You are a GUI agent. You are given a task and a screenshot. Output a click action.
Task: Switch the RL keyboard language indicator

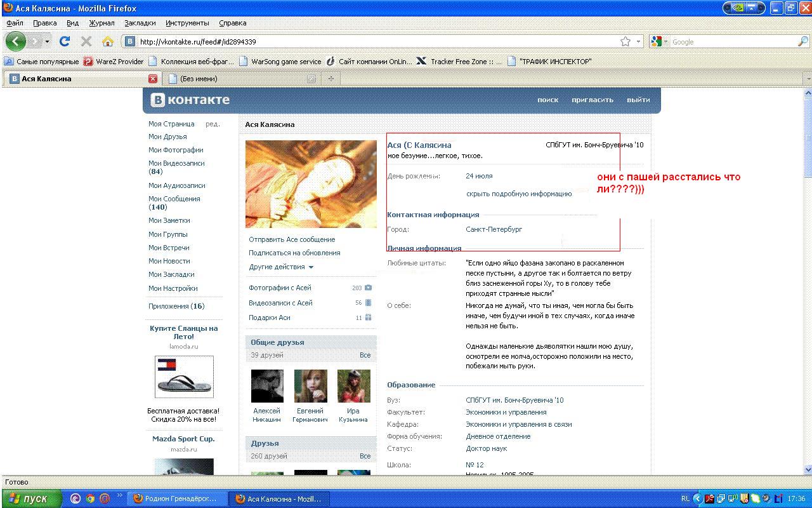point(685,498)
